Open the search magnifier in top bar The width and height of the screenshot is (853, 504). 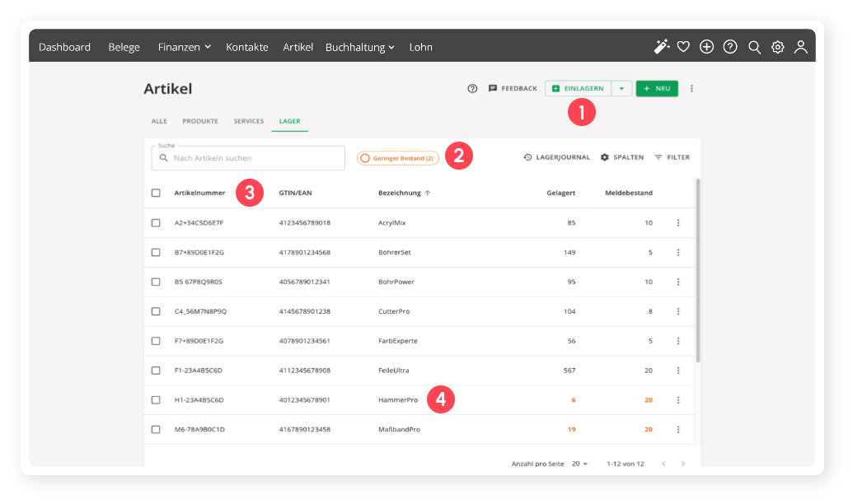pos(754,47)
